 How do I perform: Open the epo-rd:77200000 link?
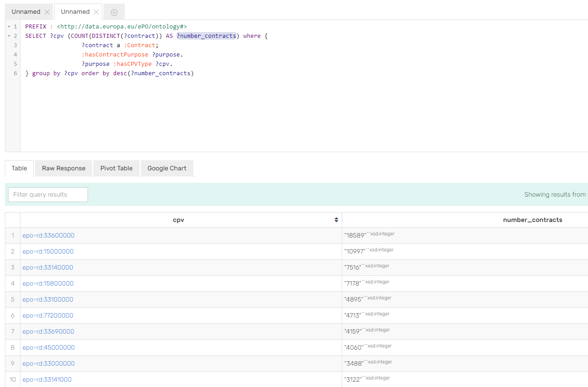[48, 315]
